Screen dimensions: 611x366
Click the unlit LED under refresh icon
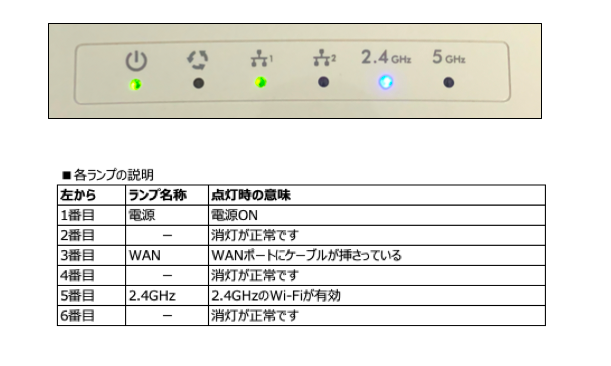199,83
